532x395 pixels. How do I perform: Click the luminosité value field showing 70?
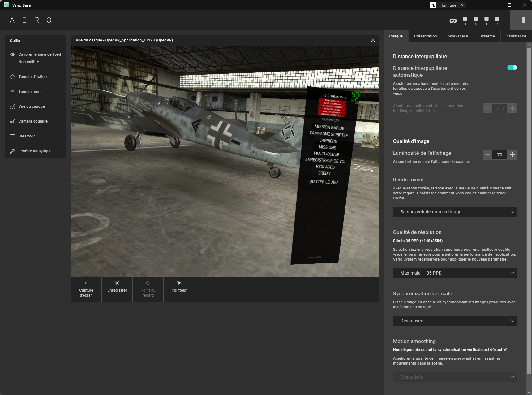[500, 155]
